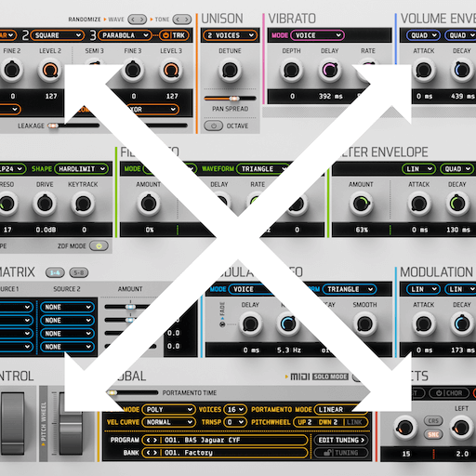Click the SOLO MODE label
The image size is (476, 476).
click(330, 377)
